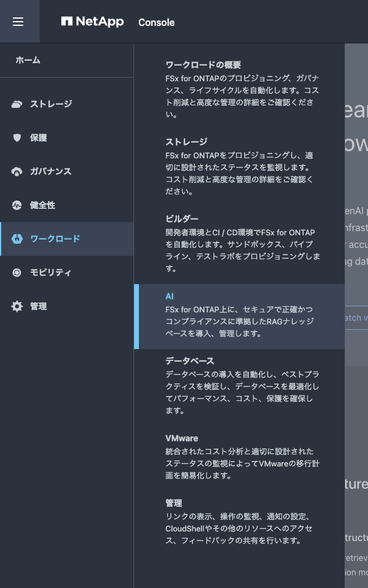Open the ガバナンス menu label

point(51,172)
